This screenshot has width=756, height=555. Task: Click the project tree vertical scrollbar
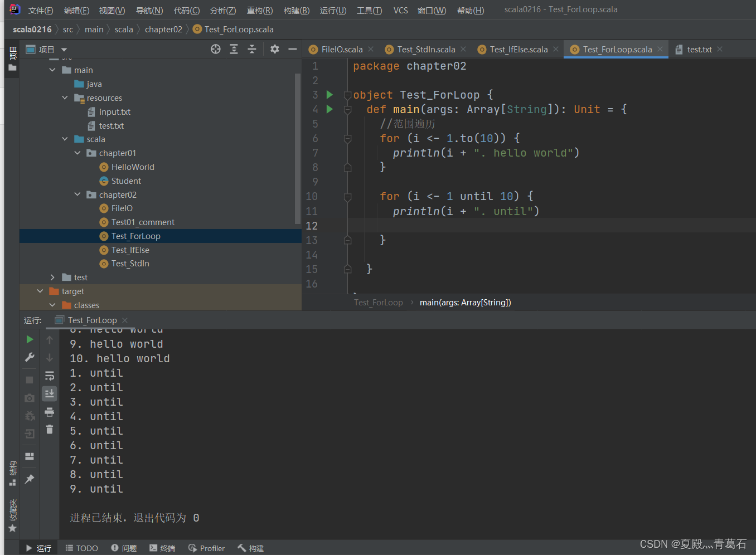click(298, 148)
